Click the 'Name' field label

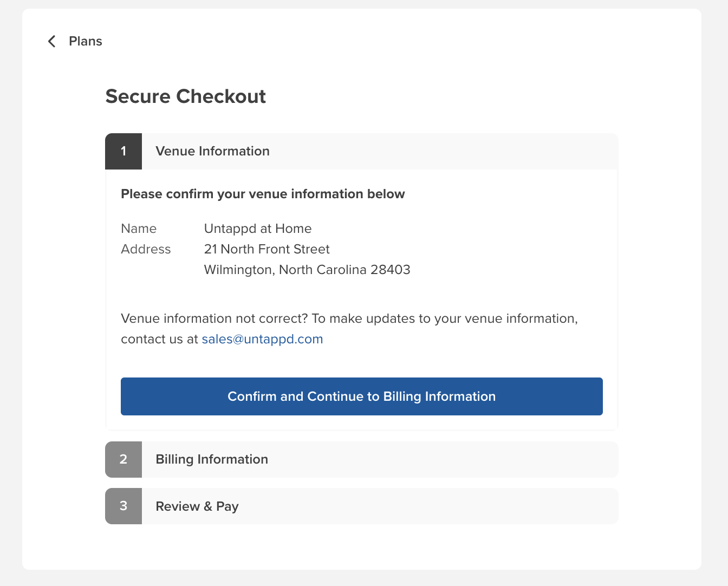pos(139,229)
